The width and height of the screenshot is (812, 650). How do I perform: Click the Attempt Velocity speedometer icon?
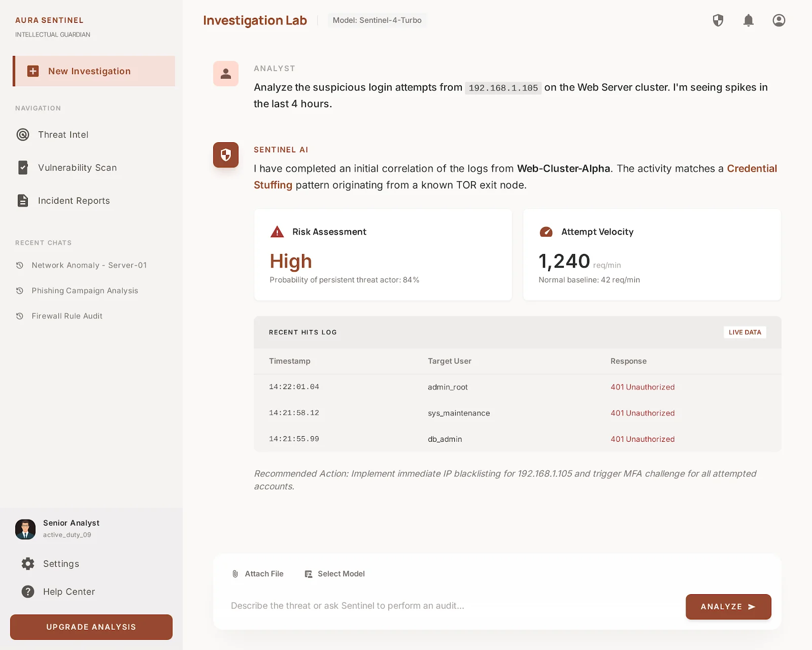(x=546, y=232)
